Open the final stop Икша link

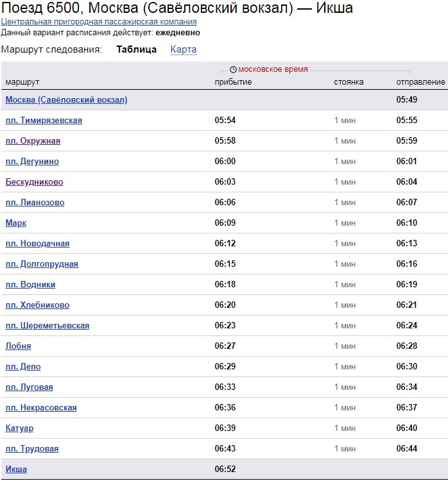coord(16,469)
